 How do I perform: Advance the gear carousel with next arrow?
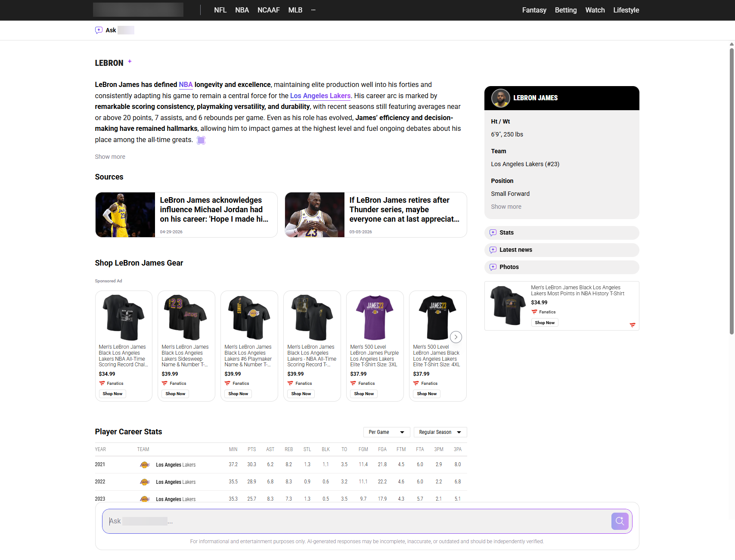[456, 337]
